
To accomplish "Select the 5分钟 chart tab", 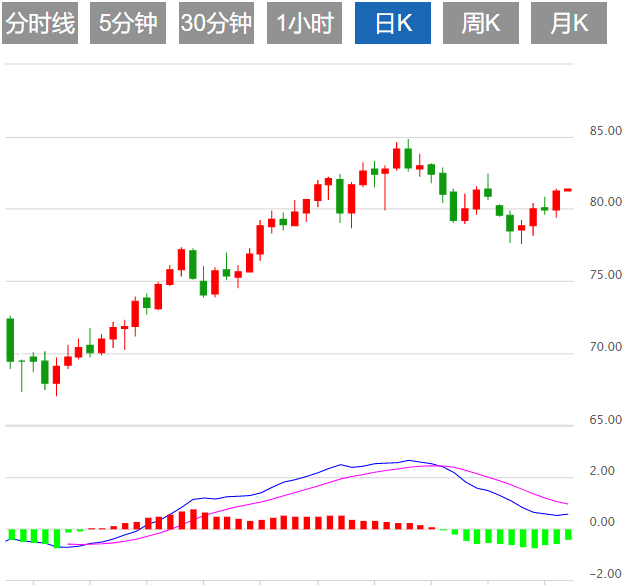I will [128, 24].
